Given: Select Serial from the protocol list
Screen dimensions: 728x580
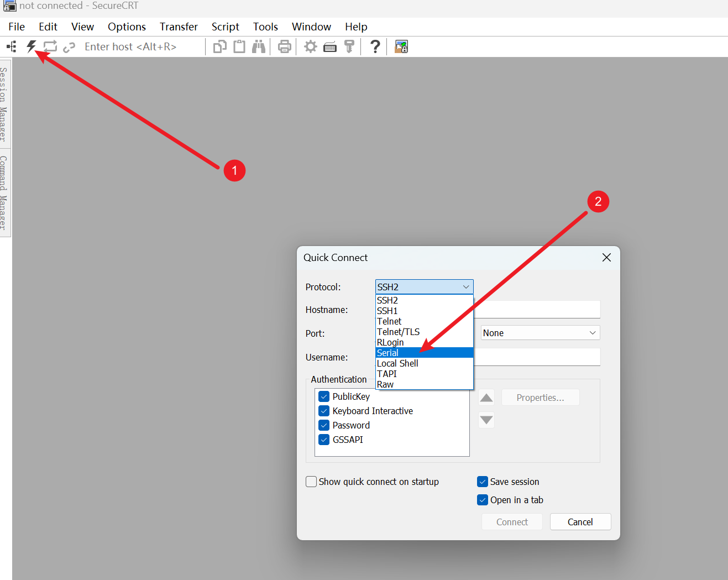Looking at the screenshot, I should coord(388,353).
